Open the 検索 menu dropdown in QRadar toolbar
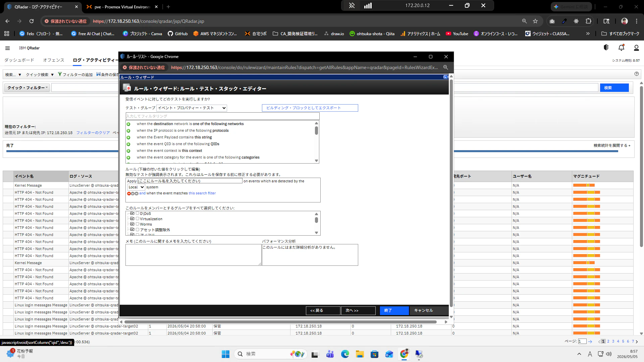Screen dimensions: 644x362 tap(13, 74)
